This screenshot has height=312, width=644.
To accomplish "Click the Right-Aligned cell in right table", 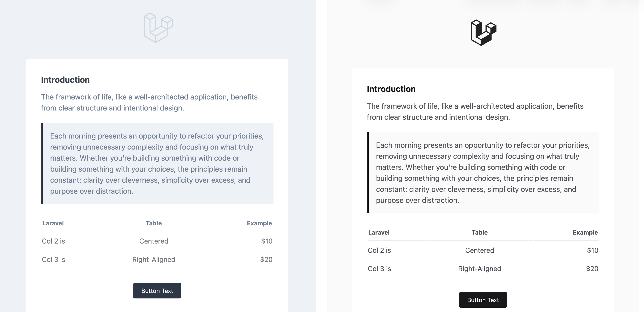I will point(479,269).
